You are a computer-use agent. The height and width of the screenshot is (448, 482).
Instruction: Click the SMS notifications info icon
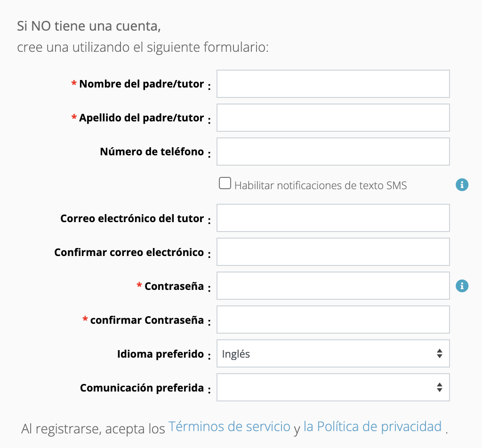tap(462, 185)
